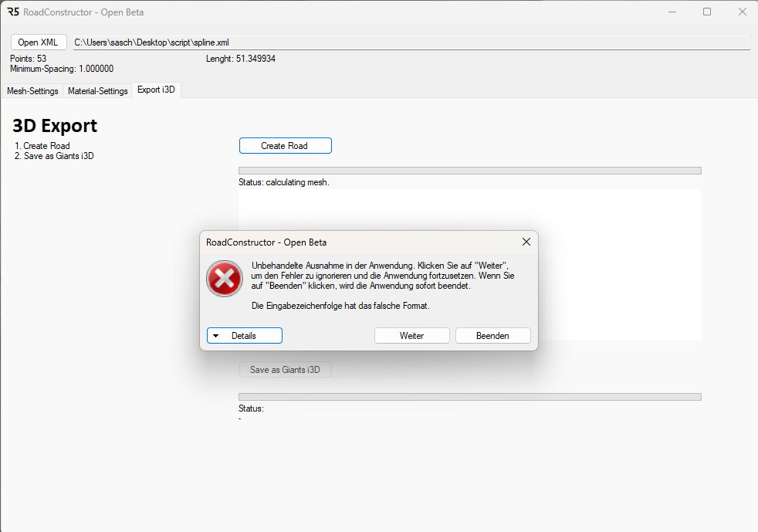758x532 pixels.
Task: Click the Save as Giants i3D button
Action: (x=285, y=370)
